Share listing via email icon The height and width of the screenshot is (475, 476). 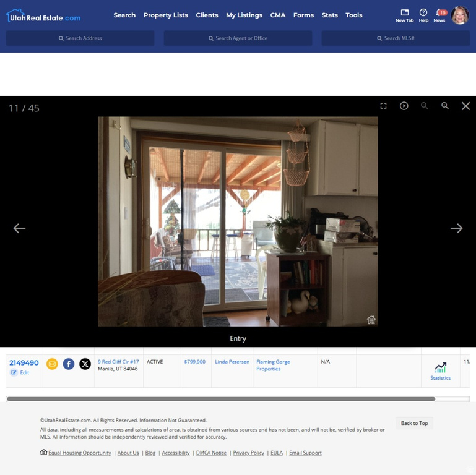point(52,364)
